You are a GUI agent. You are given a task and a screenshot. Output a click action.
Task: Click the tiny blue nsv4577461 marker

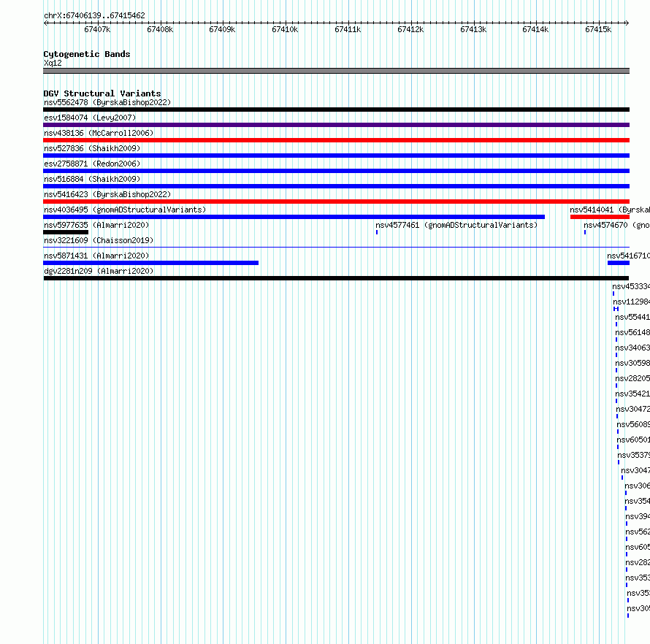click(x=377, y=232)
